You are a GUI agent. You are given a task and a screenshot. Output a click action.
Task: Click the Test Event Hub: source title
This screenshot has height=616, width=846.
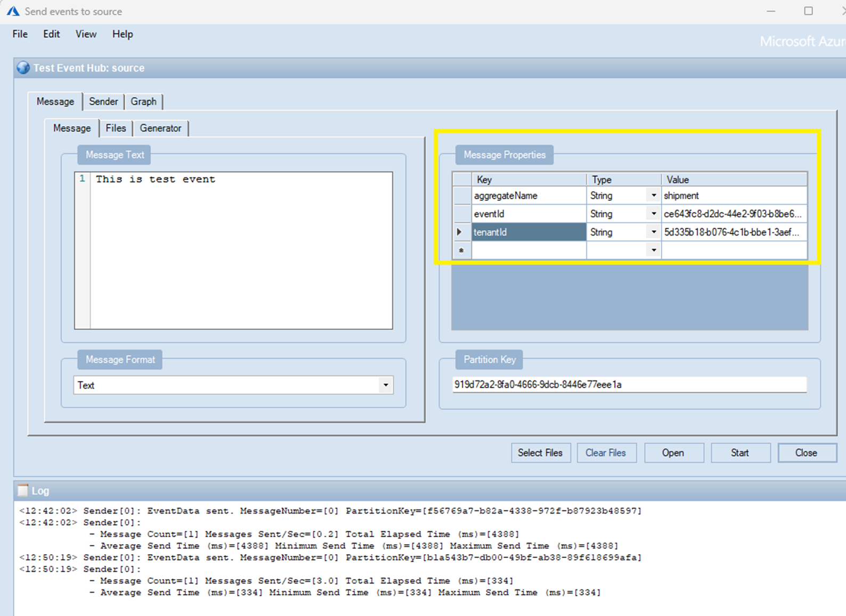pyautogui.click(x=89, y=68)
